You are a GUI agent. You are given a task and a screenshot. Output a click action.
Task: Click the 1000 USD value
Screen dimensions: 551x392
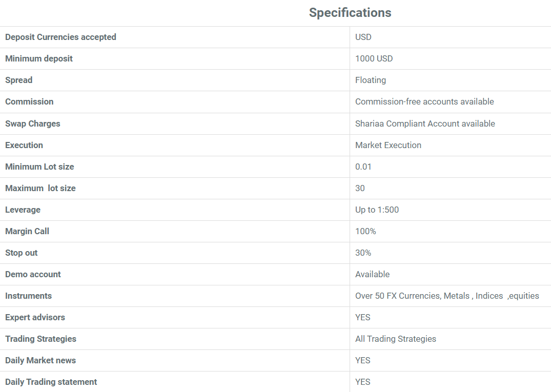click(x=374, y=58)
